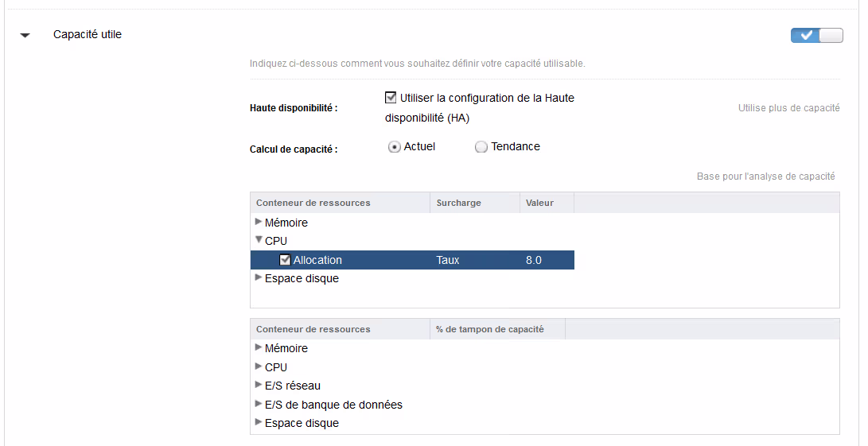
Task: Click the Surcharge column header
Action: pos(459,203)
